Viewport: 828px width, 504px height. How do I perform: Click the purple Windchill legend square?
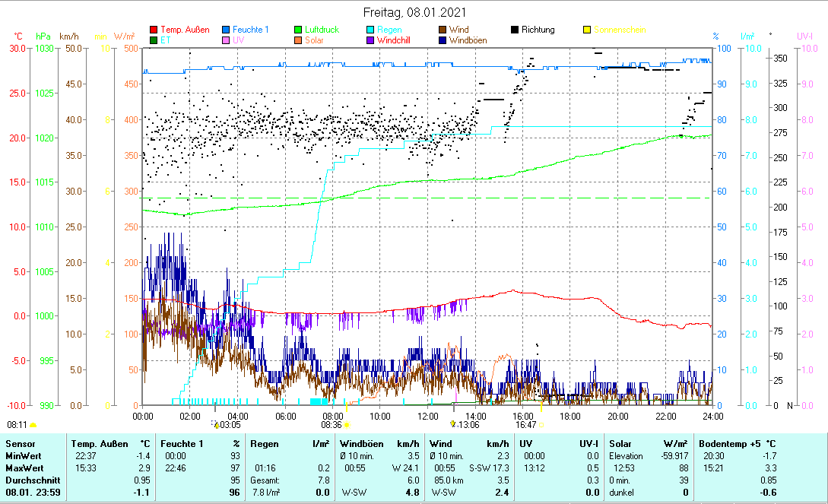click(x=371, y=40)
